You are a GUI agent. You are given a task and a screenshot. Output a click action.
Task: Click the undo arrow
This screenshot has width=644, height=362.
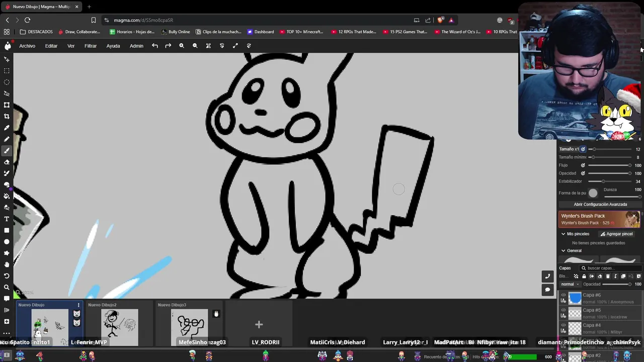(x=155, y=46)
